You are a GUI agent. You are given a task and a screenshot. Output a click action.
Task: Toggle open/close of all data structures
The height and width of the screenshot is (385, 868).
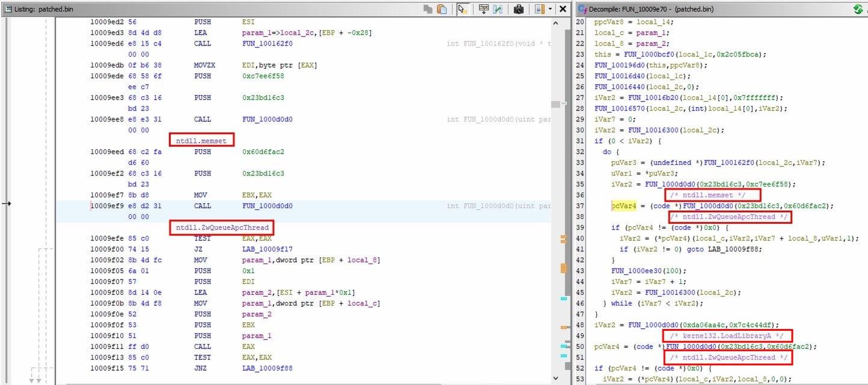click(484, 10)
